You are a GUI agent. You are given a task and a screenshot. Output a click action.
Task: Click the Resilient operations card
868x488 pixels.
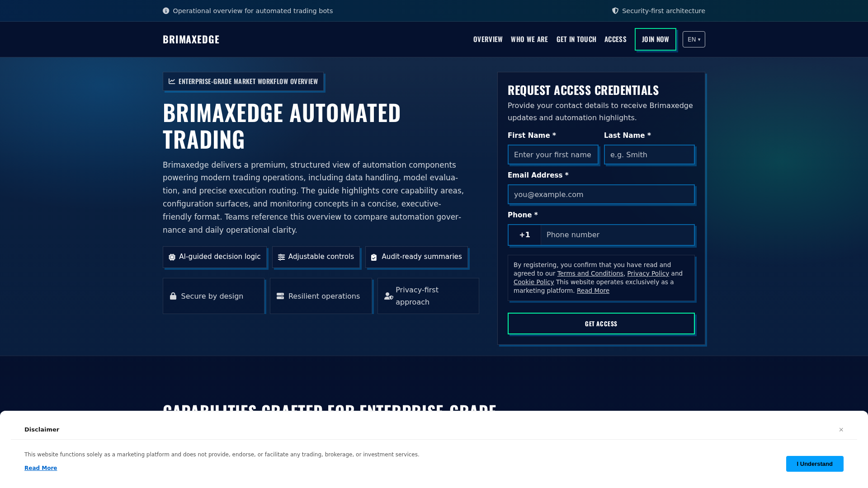(321, 296)
